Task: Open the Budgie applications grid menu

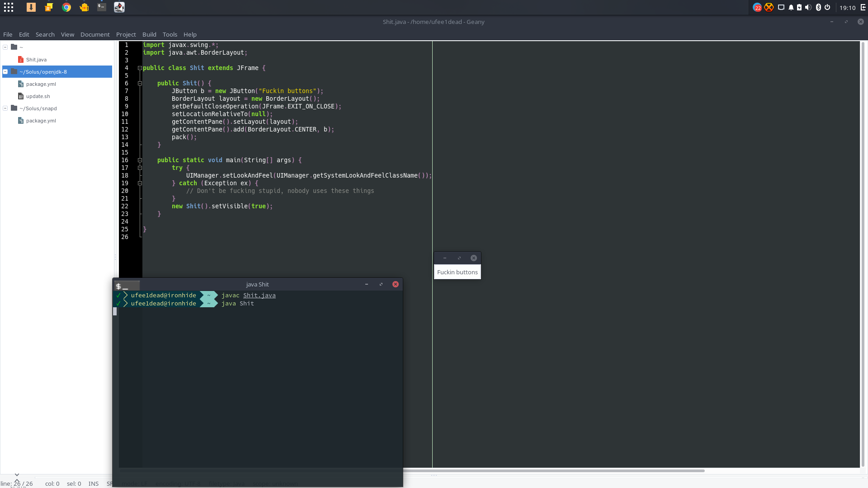Action: click(x=9, y=7)
